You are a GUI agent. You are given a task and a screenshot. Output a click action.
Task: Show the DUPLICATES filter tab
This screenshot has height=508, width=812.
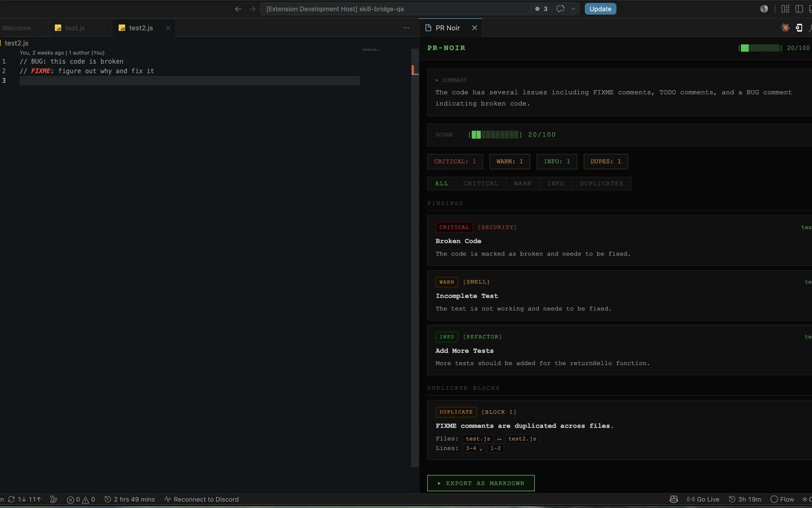coord(601,183)
